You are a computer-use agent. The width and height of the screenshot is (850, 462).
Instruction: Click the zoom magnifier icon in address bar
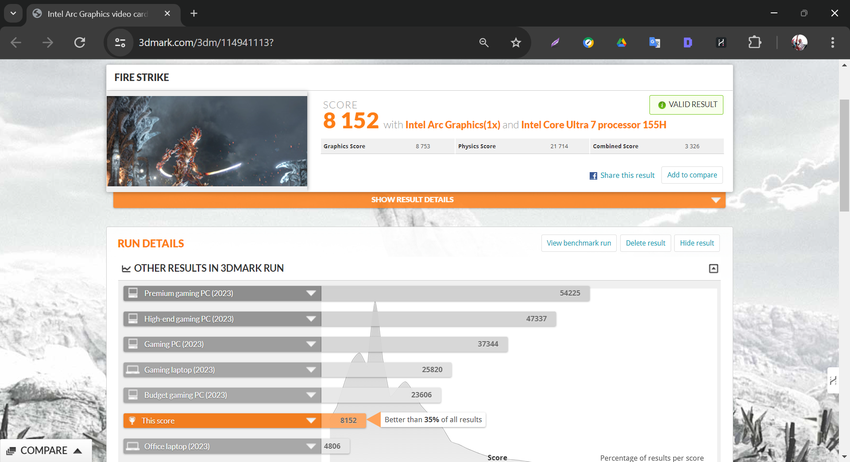484,43
